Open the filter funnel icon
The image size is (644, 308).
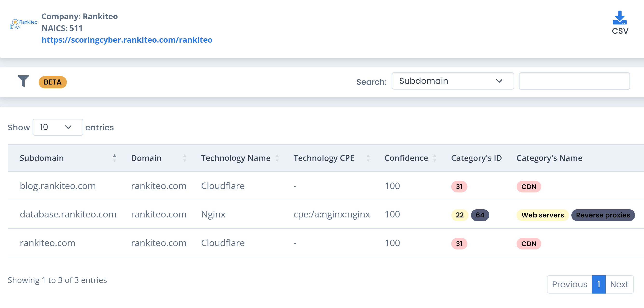pos(23,81)
